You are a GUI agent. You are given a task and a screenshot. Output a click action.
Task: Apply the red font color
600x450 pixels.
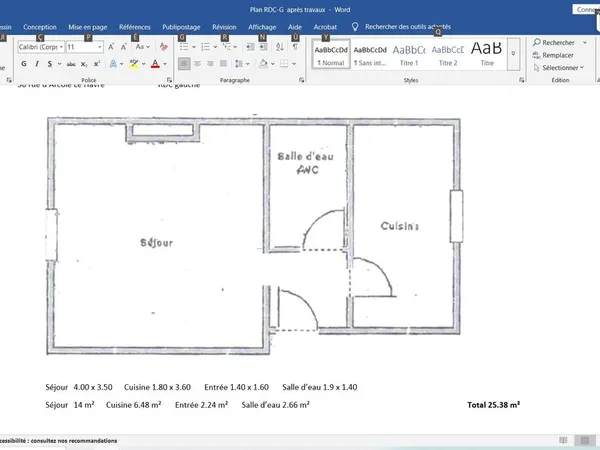(x=155, y=64)
